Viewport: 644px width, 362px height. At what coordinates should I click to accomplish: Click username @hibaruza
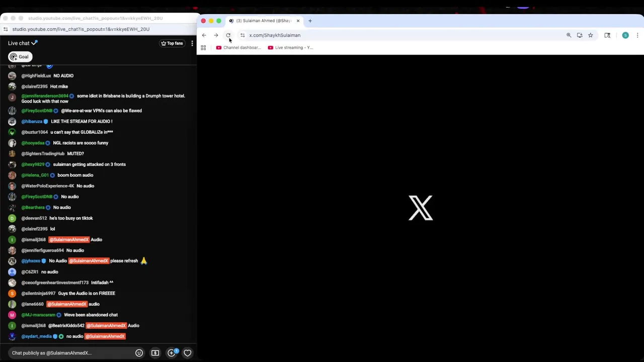click(32, 122)
